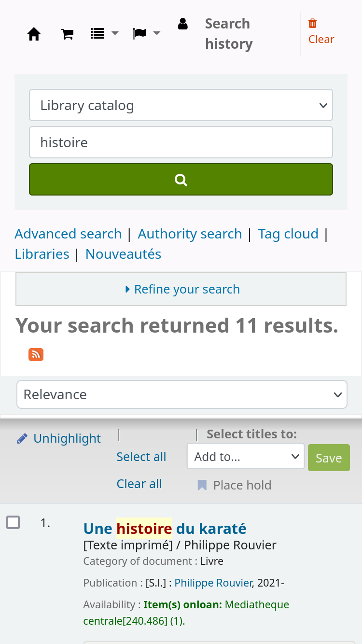Image resolution: width=362 pixels, height=644 pixels.
Task: Check the box for result 1
Action: [13, 522]
